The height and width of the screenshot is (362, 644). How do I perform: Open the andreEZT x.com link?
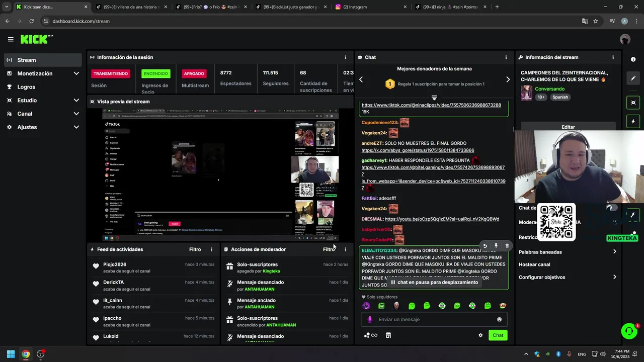(418, 150)
